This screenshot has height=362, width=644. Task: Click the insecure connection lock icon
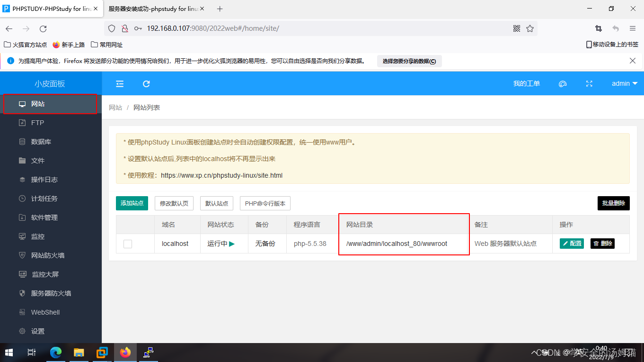(125, 28)
